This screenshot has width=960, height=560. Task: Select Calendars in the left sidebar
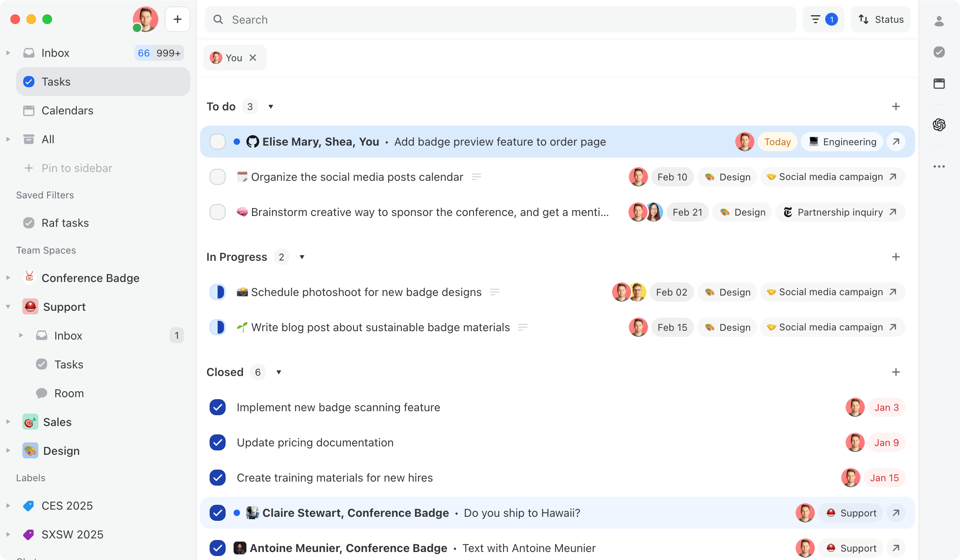[x=67, y=110]
